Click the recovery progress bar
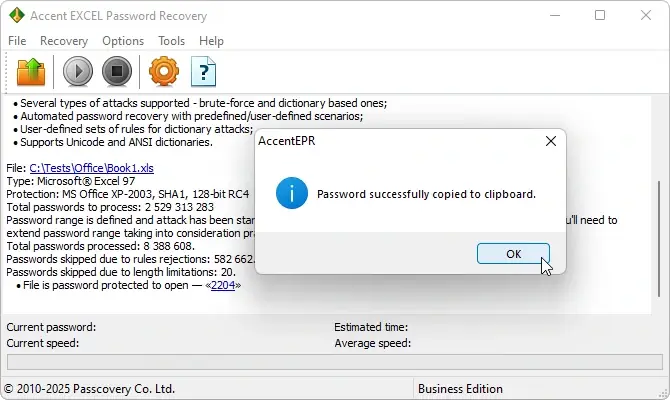This screenshot has width=670, height=400. pos(335,362)
